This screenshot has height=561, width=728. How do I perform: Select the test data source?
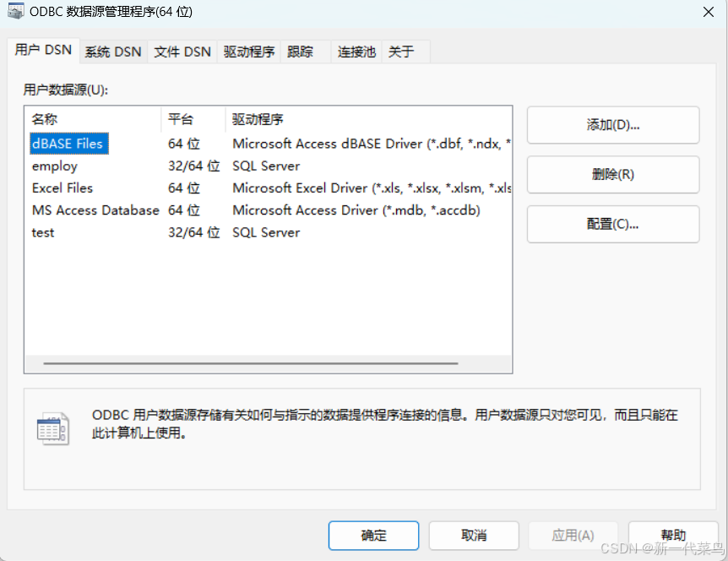(42, 232)
